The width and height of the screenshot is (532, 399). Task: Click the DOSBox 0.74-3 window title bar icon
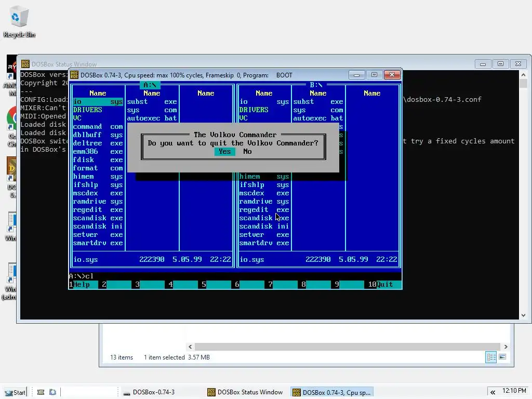tap(74, 75)
